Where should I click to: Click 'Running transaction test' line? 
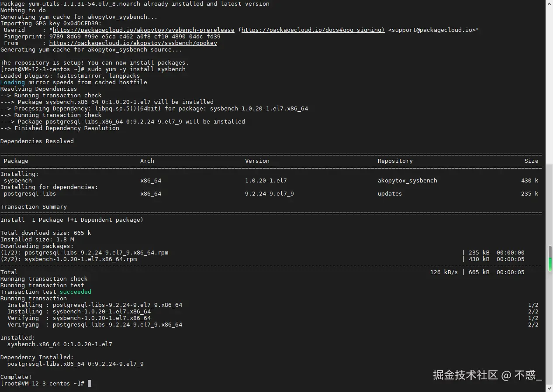coord(42,285)
